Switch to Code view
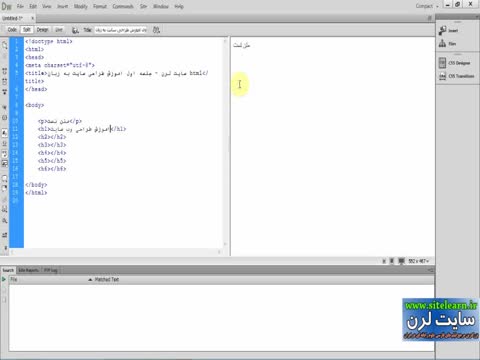This screenshot has width=480, height=360. point(12,30)
